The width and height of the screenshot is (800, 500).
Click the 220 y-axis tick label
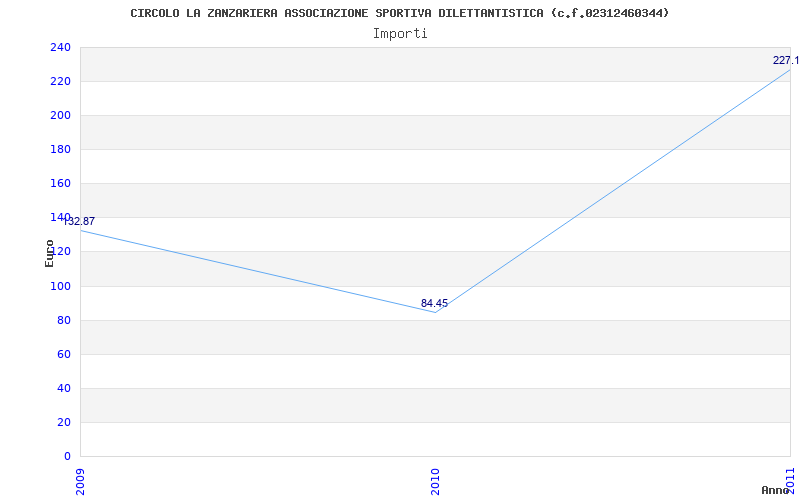tap(60, 82)
